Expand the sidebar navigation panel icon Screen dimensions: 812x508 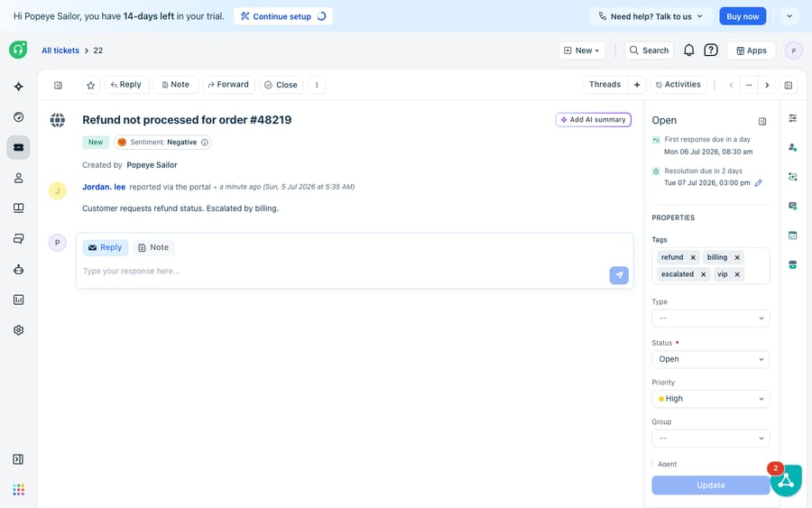[x=18, y=459]
